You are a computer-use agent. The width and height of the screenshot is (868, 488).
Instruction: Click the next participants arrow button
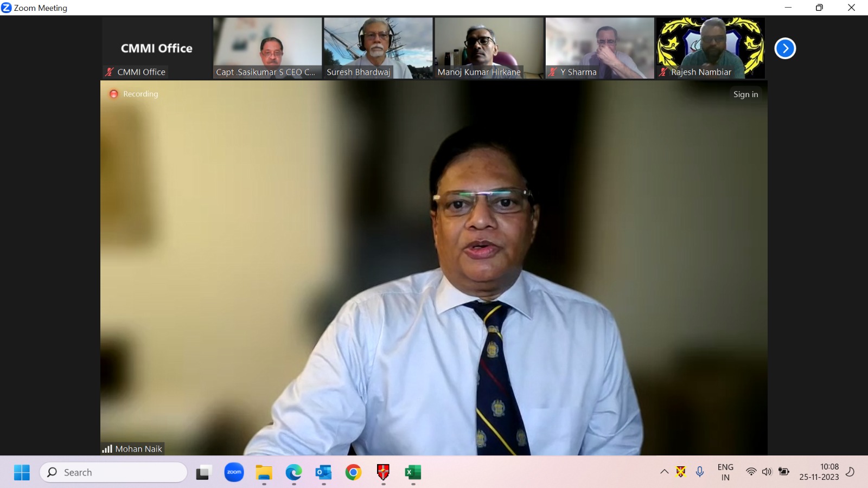pos(784,48)
